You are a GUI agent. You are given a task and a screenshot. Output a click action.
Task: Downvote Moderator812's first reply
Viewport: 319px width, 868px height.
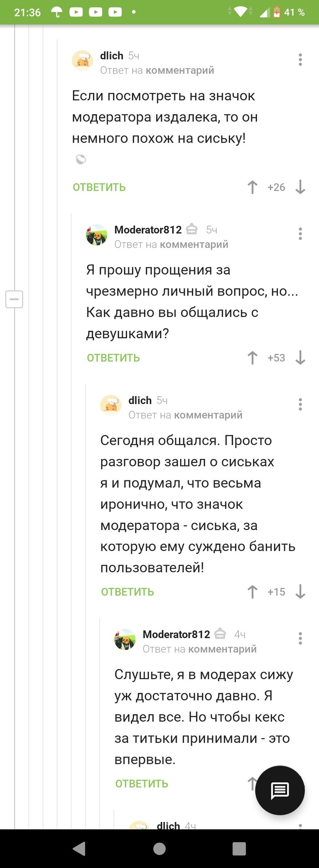click(x=301, y=358)
